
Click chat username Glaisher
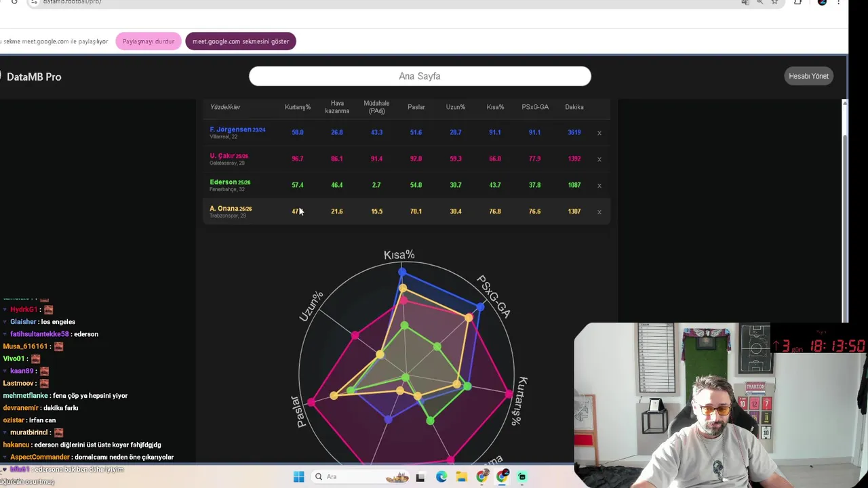(23, 322)
